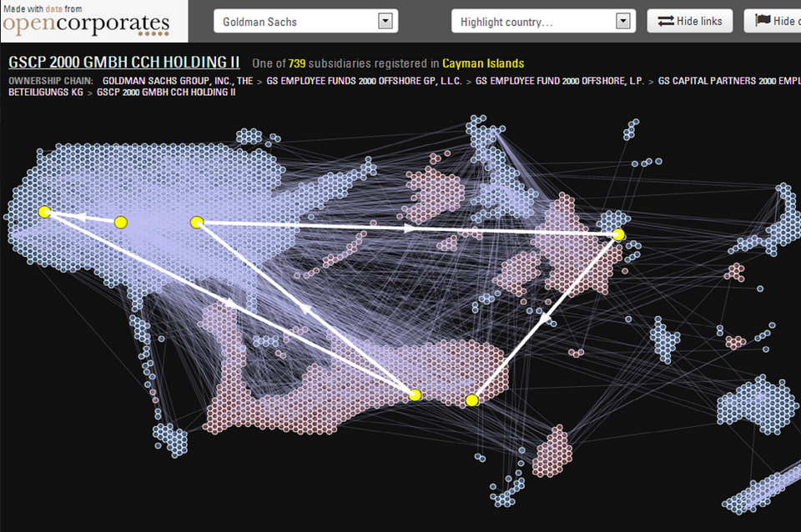Select BETEILIGUNGS KG in ownership chain
This screenshot has height=532, width=801.
tap(45, 93)
